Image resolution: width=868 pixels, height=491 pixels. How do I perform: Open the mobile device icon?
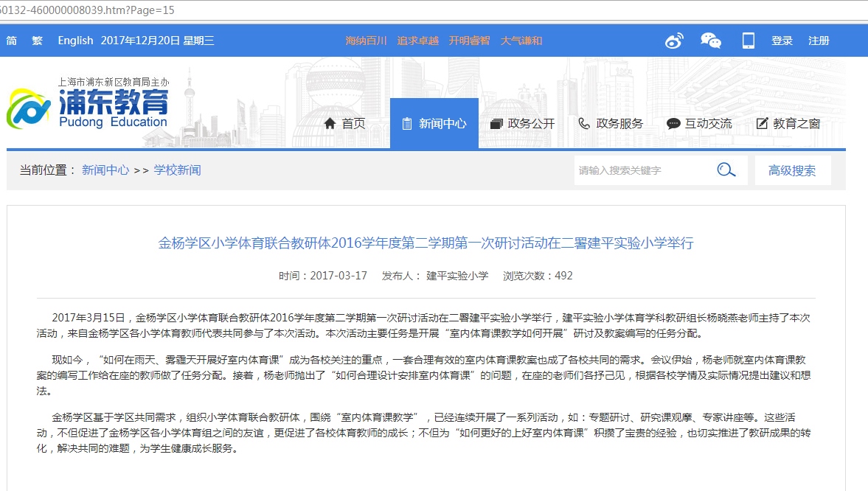(x=749, y=41)
